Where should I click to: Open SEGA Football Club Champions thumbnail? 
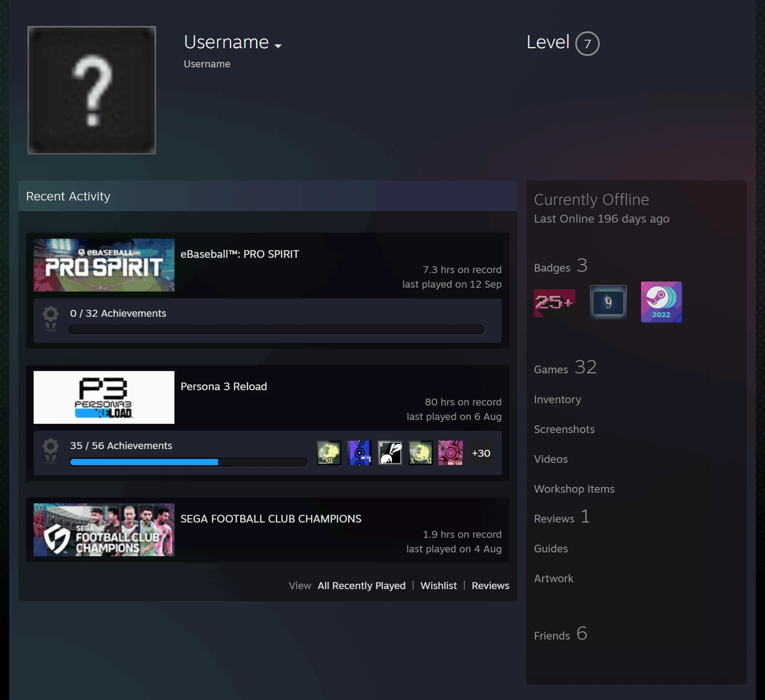[x=104, y=529]
